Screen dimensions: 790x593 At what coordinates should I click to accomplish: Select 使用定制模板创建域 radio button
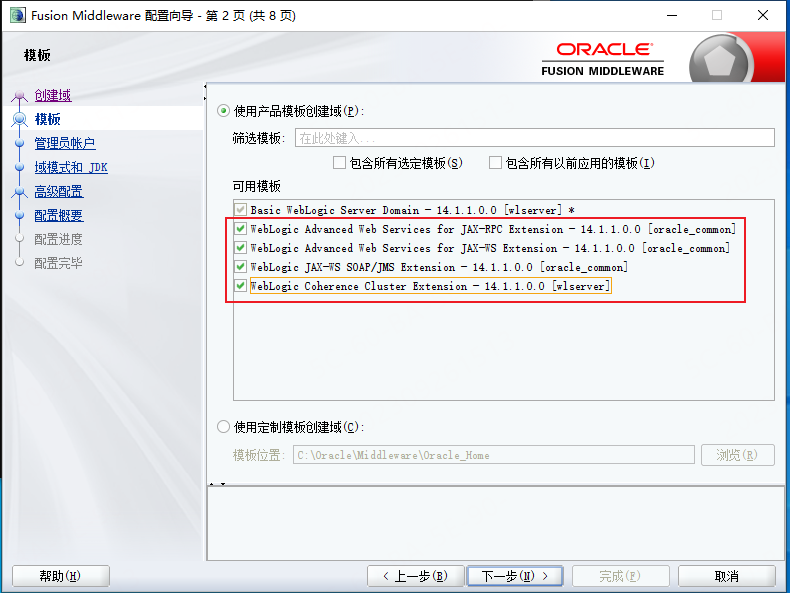tap(223, 427)
